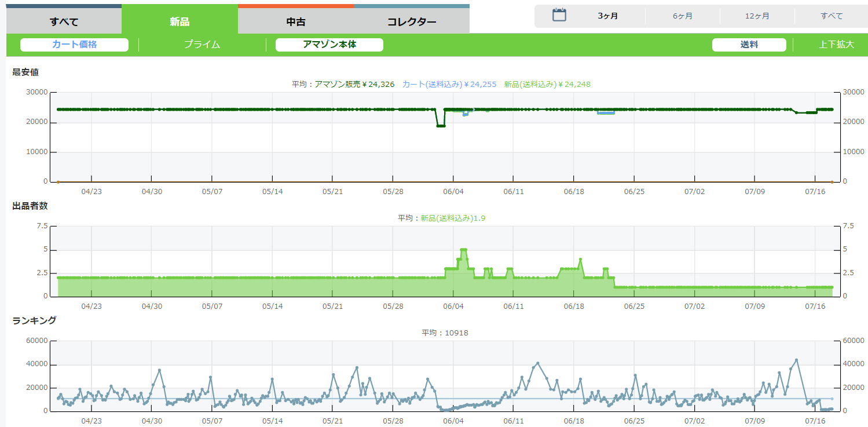Select the 3ヶ月 time range
Viewport: 868px width, 427px height.
(608, 16)
